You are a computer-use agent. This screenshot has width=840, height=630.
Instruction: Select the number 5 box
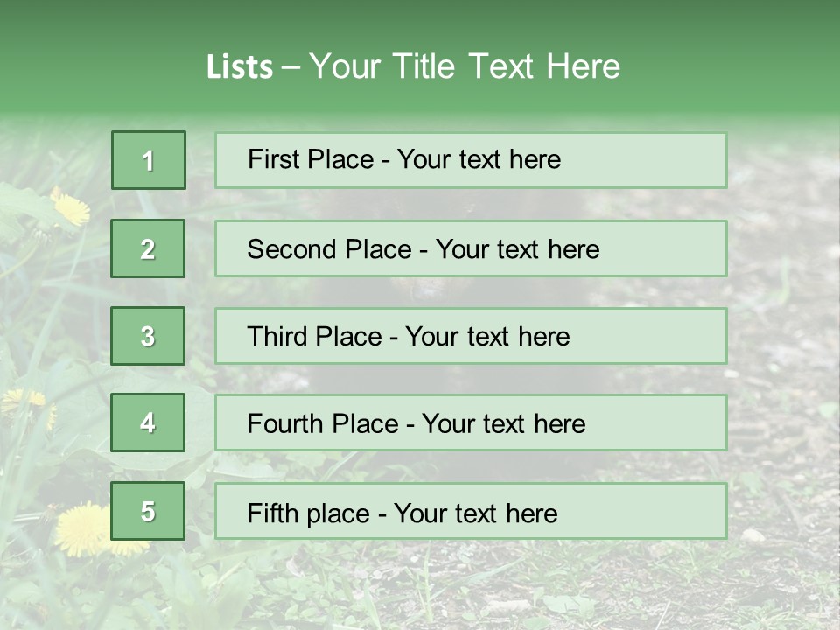coord(148,511)
